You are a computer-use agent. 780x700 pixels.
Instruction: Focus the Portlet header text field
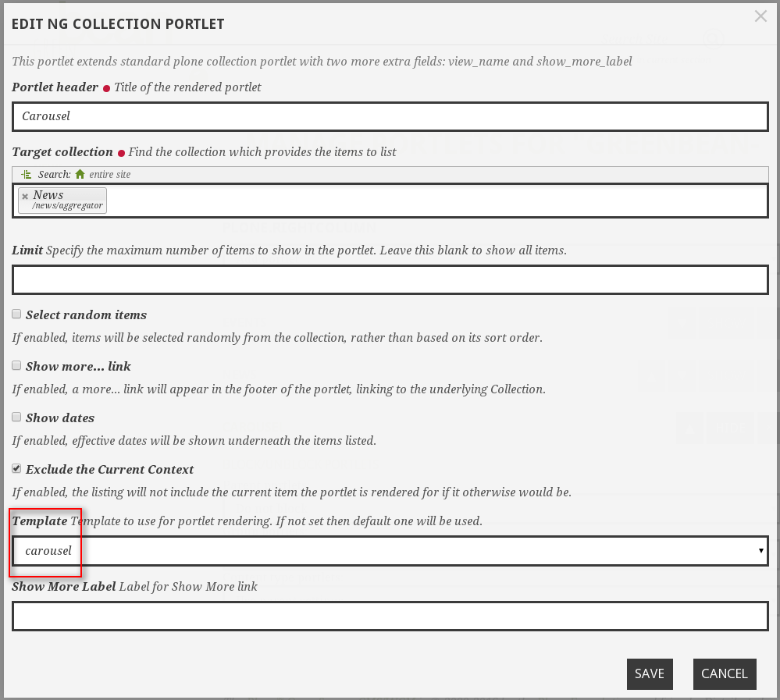coord(390,116)
